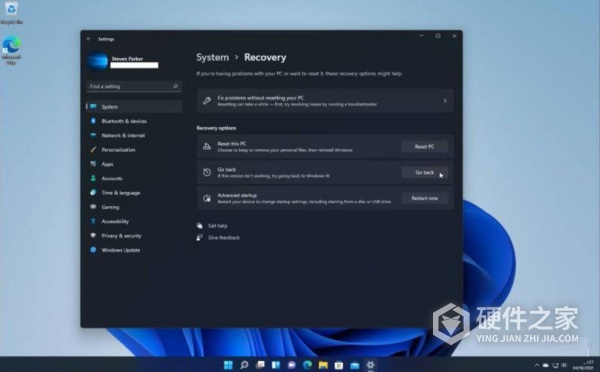Open the Get help link
The height and width of the screenshot is (372, 600).
[x=217, y=226]
